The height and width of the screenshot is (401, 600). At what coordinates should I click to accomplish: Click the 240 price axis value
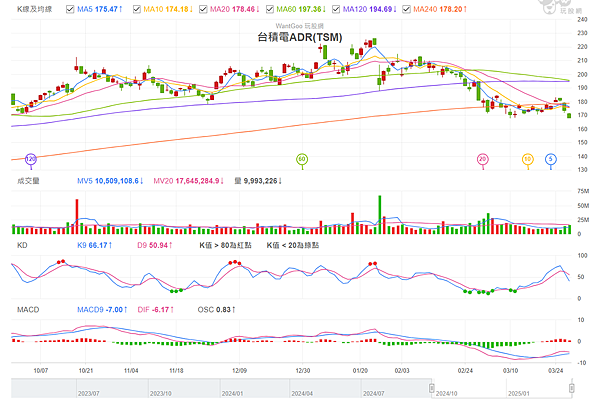coord(582,20)
